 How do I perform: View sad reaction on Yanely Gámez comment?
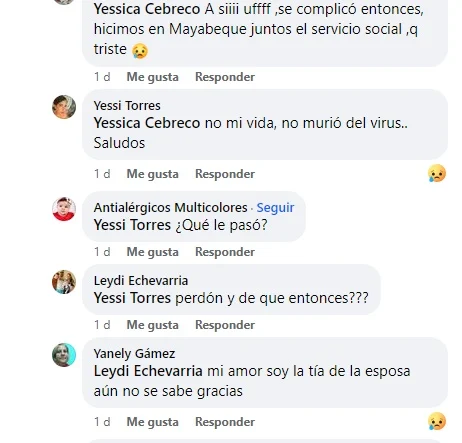(437, 421)
